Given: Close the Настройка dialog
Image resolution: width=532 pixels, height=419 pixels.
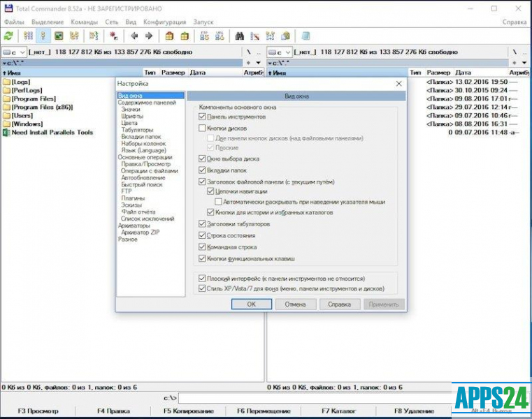Looking at the screenshot, I should click(x=399, y=84).
